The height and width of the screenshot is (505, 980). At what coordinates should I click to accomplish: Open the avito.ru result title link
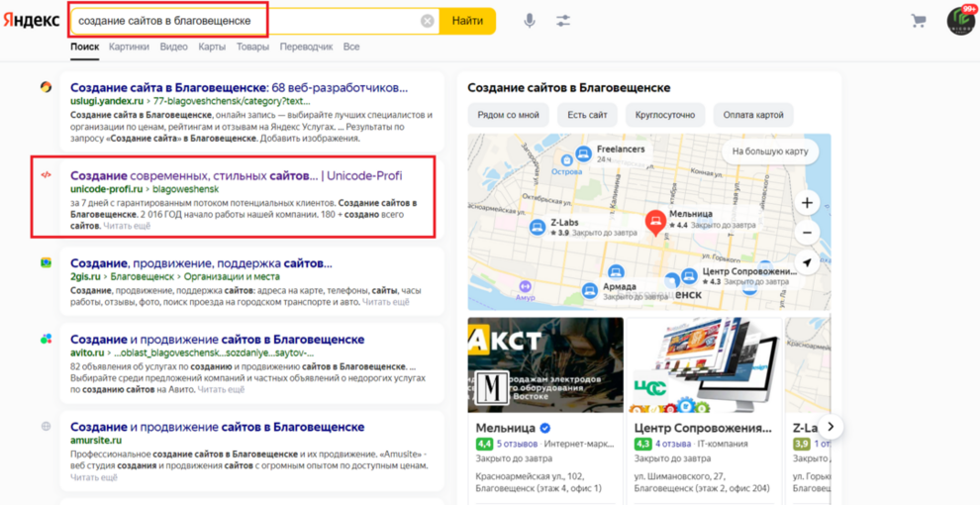(218, 340)
